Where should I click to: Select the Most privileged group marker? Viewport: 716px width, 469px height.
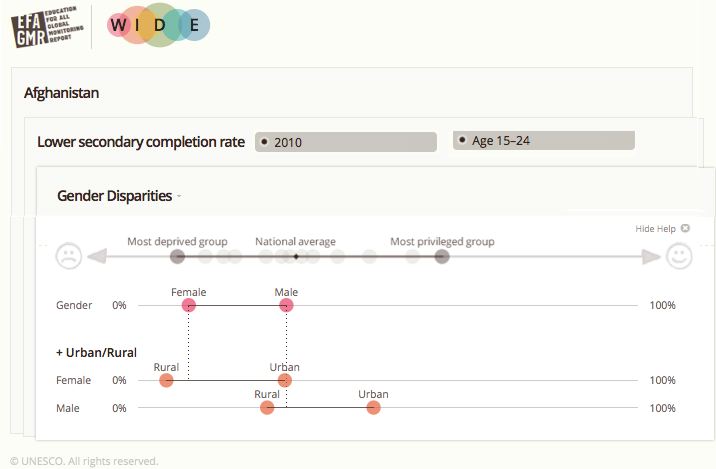click(442, 257)
